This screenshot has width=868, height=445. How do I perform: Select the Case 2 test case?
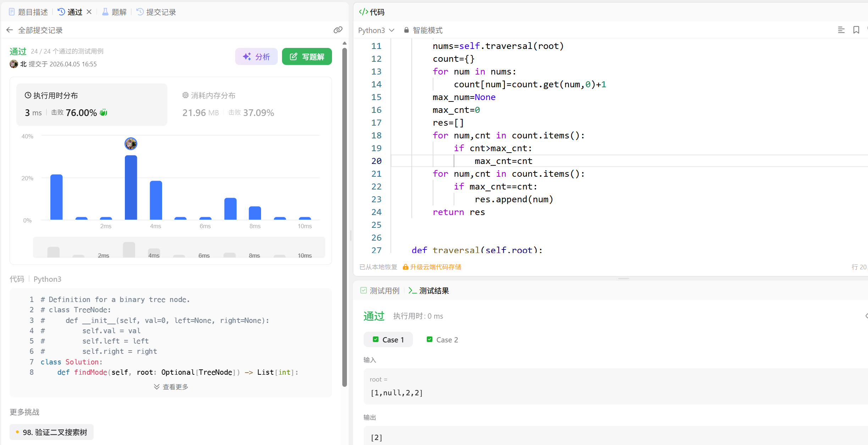pyautogui.click(x=442, y=340)
